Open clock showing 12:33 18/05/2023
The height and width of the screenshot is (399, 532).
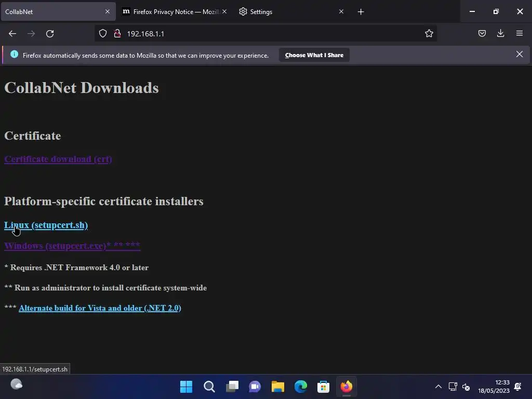pos(494,387)
